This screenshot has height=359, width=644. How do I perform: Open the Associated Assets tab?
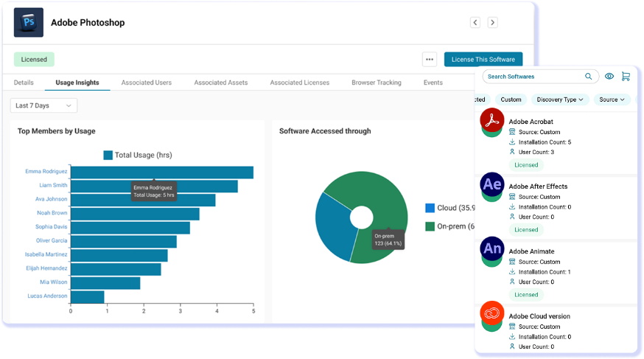[x=221, y=83]
